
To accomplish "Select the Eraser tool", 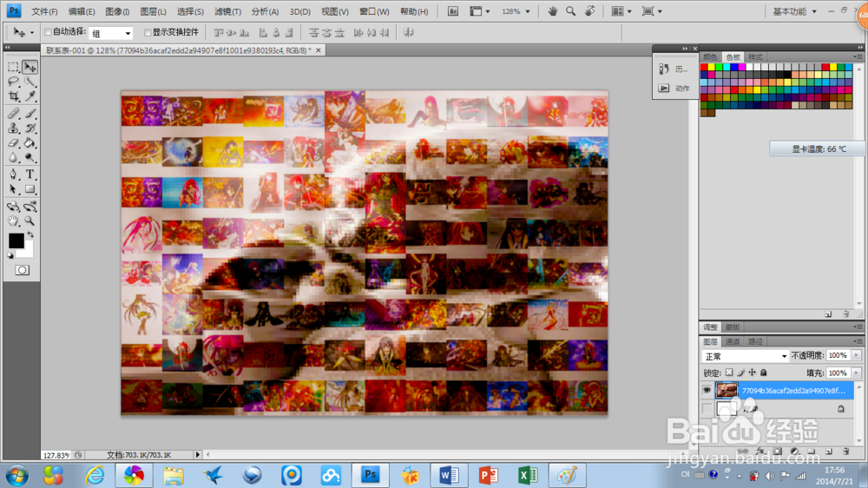I will pos(13,143).
